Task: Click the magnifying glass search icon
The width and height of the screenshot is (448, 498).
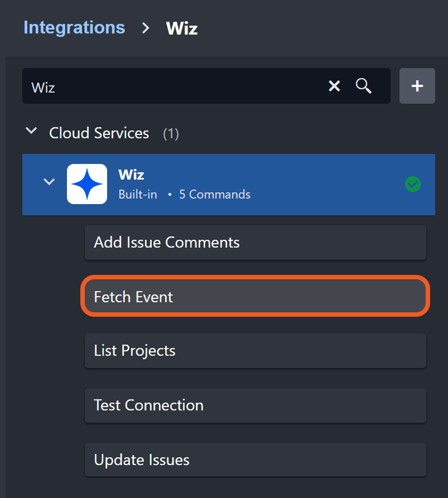Action: click(x=364, y=86)
